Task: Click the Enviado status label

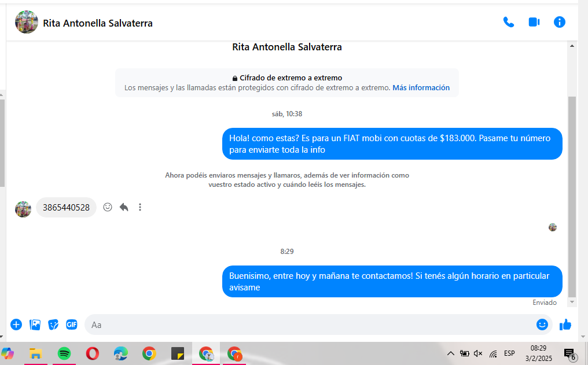Action: pyautogui.click(x=545, y=303)
